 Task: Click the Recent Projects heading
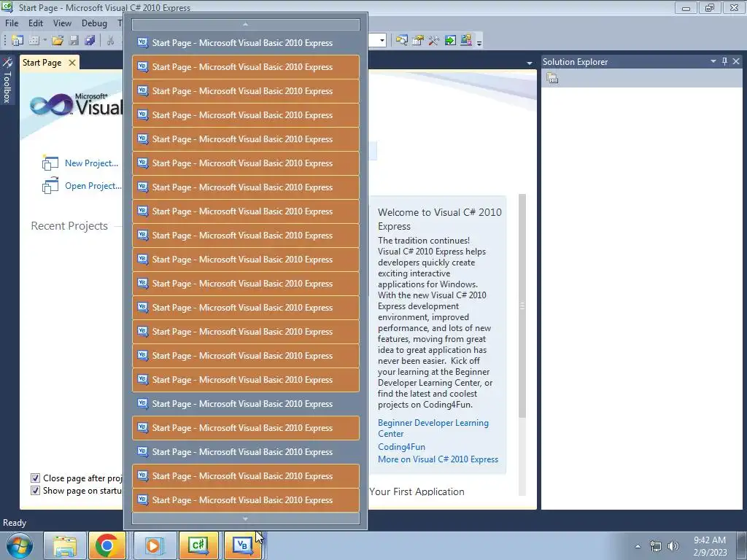(x=69, y=226)
